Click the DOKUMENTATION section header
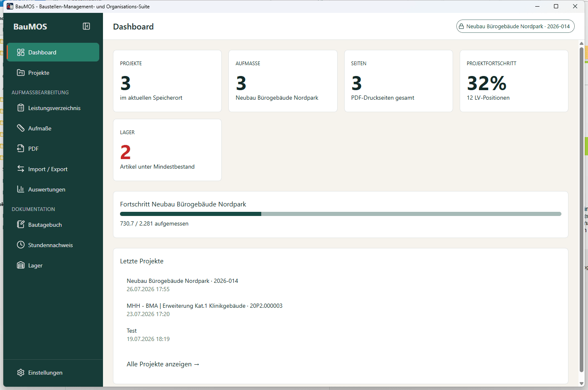This screenshot has width=588, height=390. [x=33, y=209]
